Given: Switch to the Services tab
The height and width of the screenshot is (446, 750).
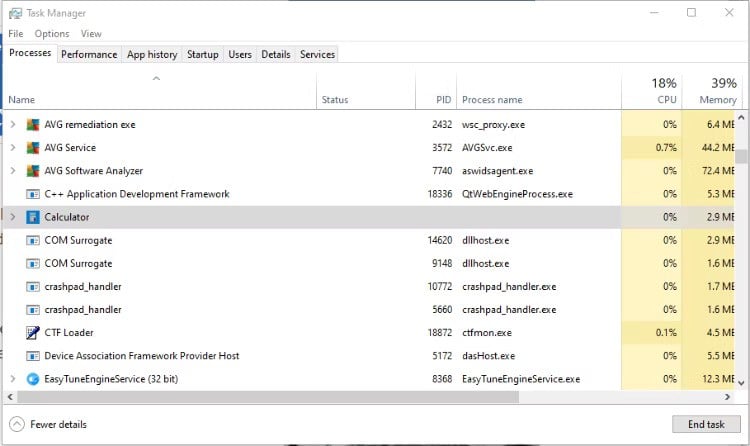Looking at the screenshot, I should [317, 55].
